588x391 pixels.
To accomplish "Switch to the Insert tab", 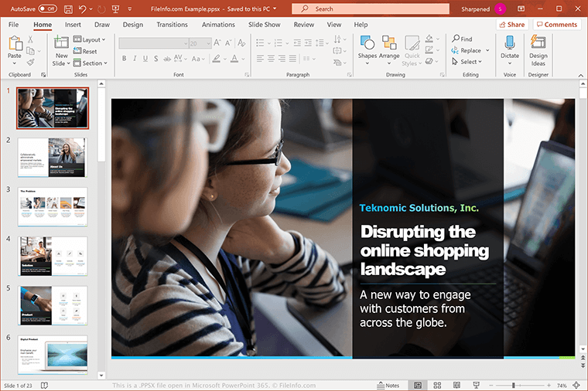I will pyautogui.click(x=73, y=25).
